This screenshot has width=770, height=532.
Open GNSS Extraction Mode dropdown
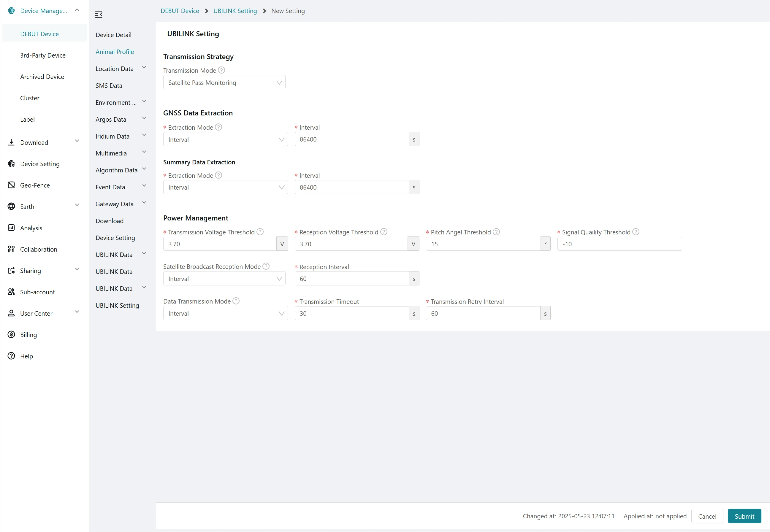click(225, 139)
